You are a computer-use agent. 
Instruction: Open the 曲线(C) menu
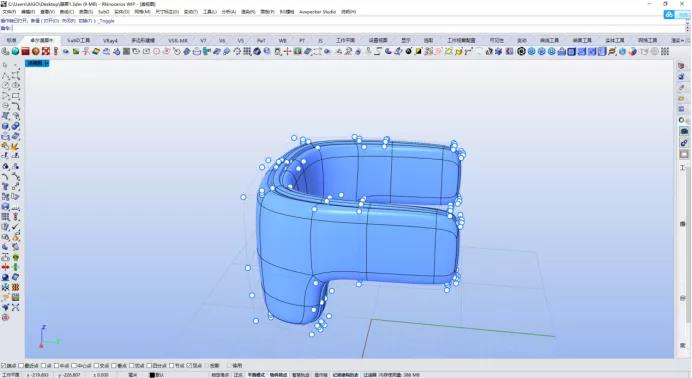pos(67,12)
